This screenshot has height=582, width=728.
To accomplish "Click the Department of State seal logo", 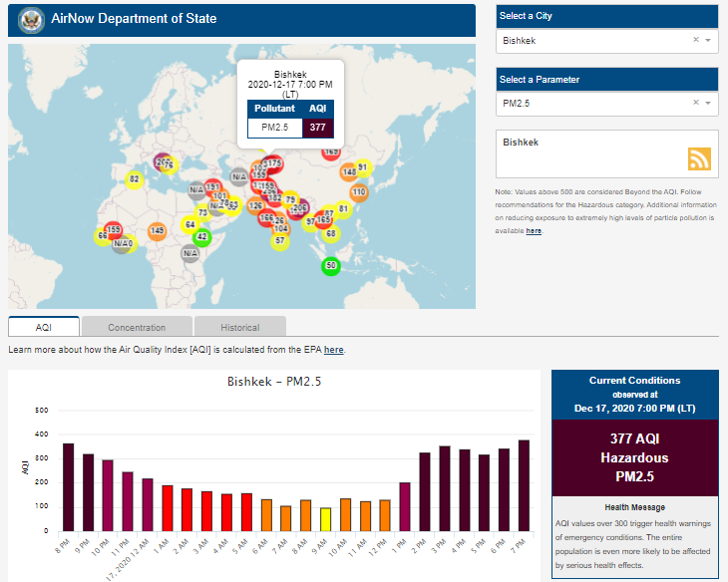I will click(x=32, y=19).
